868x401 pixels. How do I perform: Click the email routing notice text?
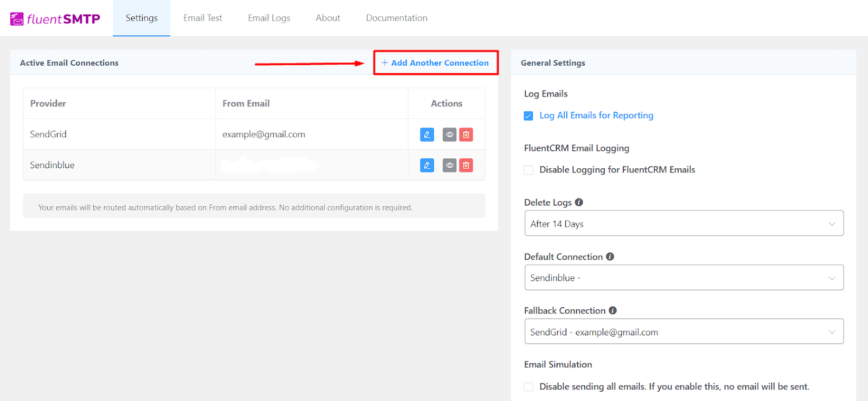pos(225,208)
